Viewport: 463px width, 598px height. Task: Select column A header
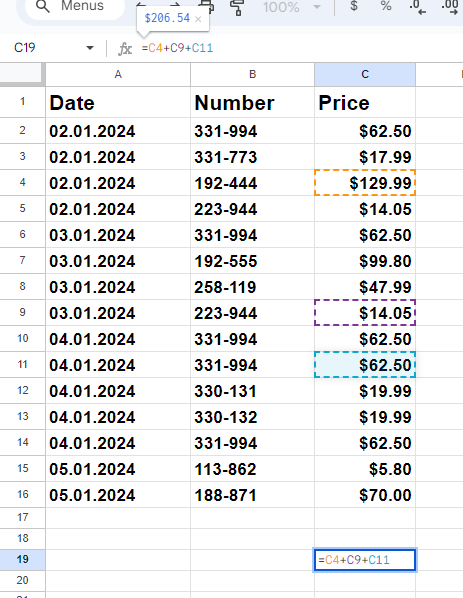[118, 74]
